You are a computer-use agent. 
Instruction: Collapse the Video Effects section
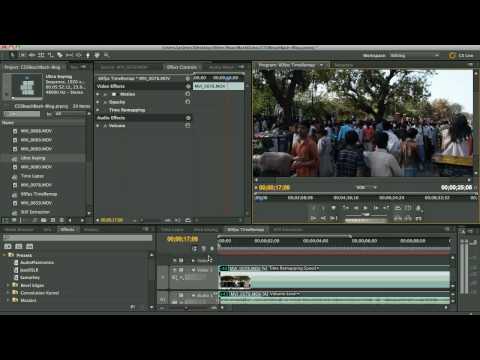(x=188, y=86)
